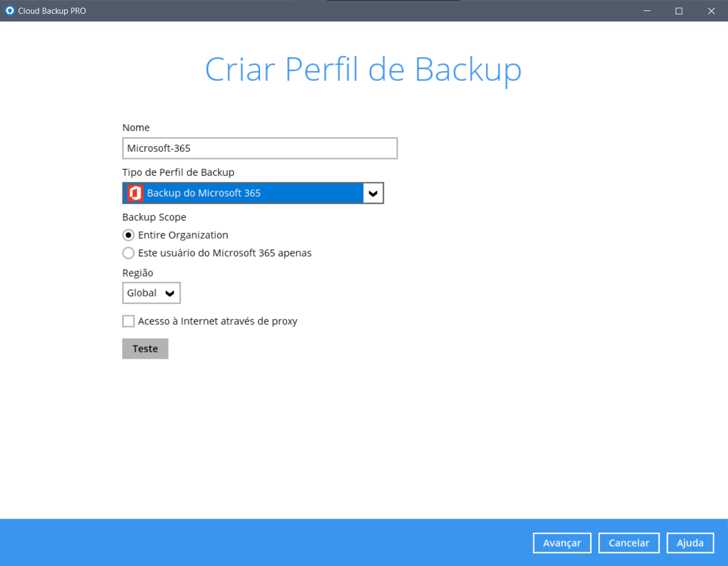Click the Backup Scope label
Viewport: 728px width, 566px height.
[x=154, y=217]
